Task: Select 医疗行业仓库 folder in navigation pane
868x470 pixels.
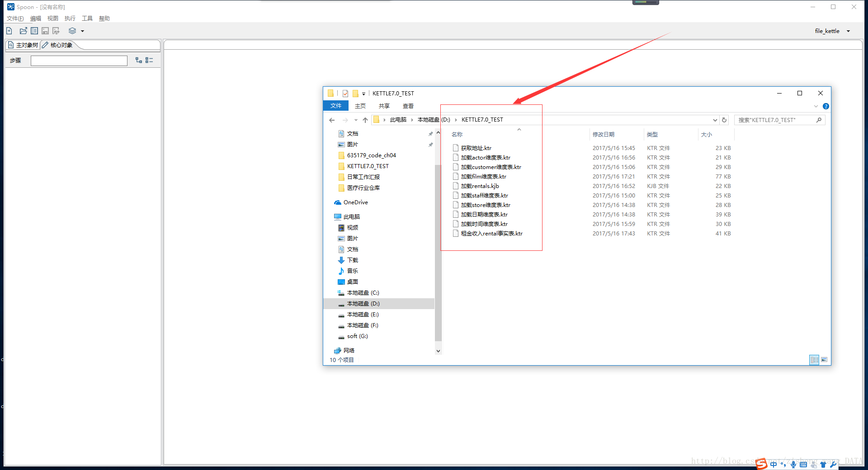Action: coord(363,188)
